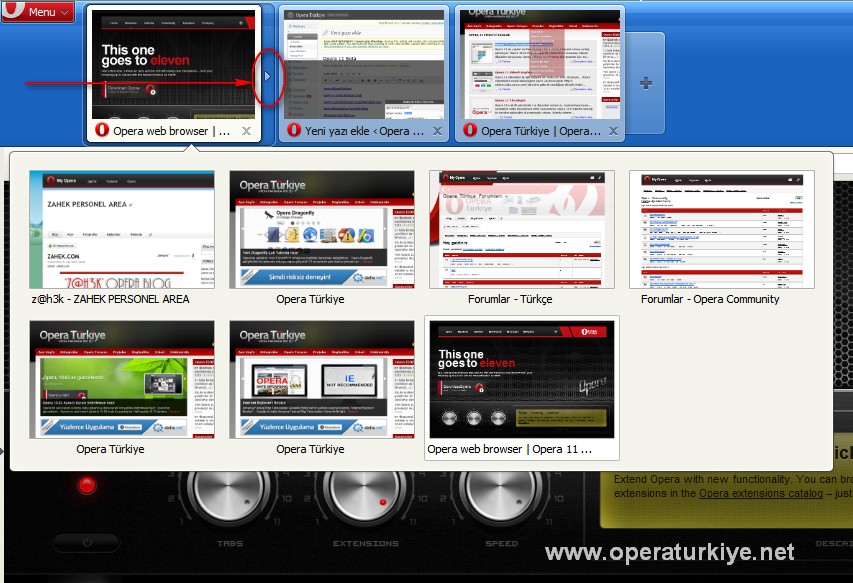
Task: Toggle the power button below red light
Action: point(86,542)
